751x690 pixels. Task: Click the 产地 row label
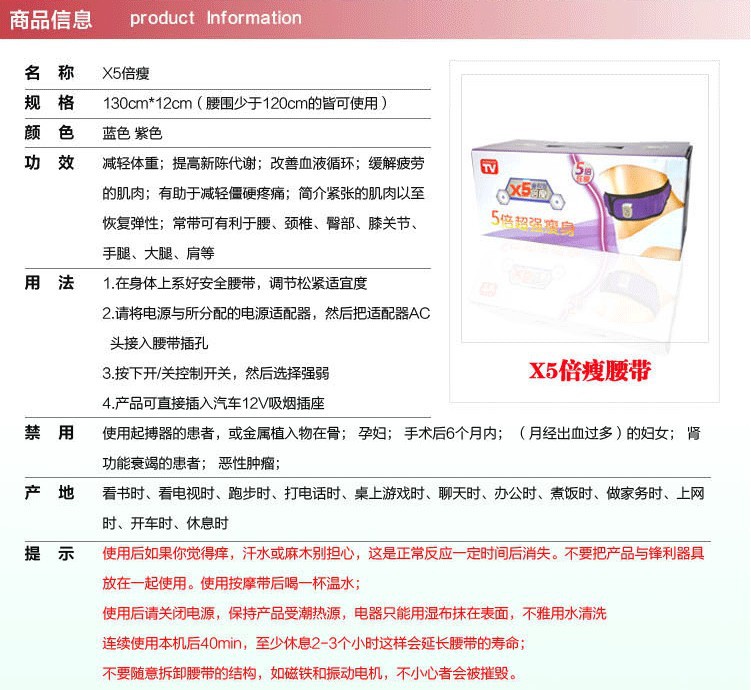click(49, 493)
